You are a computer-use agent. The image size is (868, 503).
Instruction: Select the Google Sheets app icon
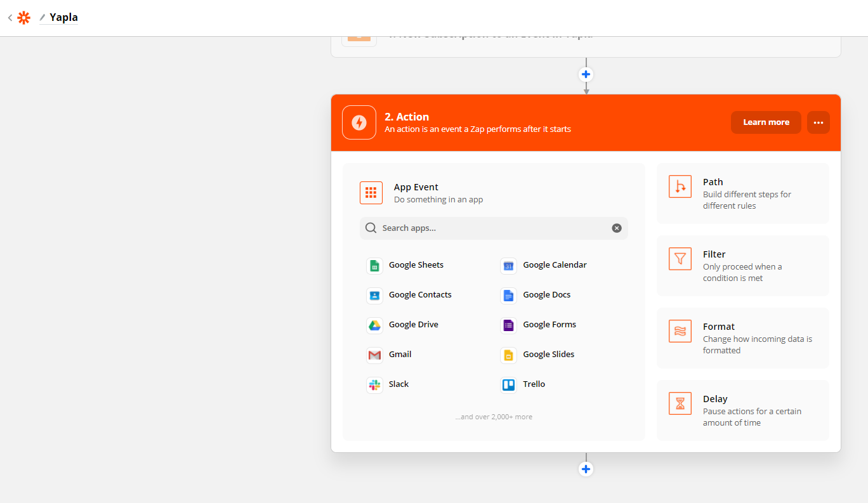[x=374, y=265]
